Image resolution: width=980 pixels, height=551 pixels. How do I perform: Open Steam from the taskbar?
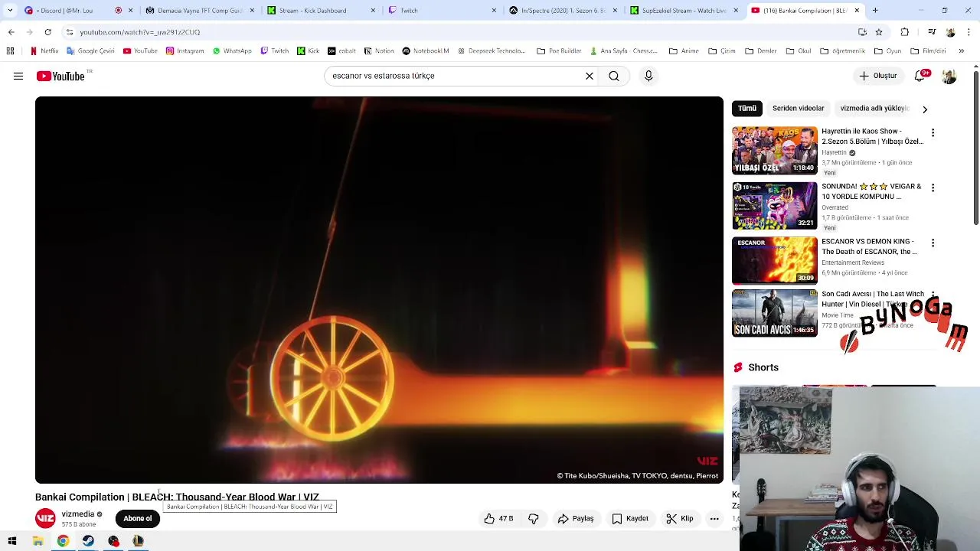click(x=88, y=541)
